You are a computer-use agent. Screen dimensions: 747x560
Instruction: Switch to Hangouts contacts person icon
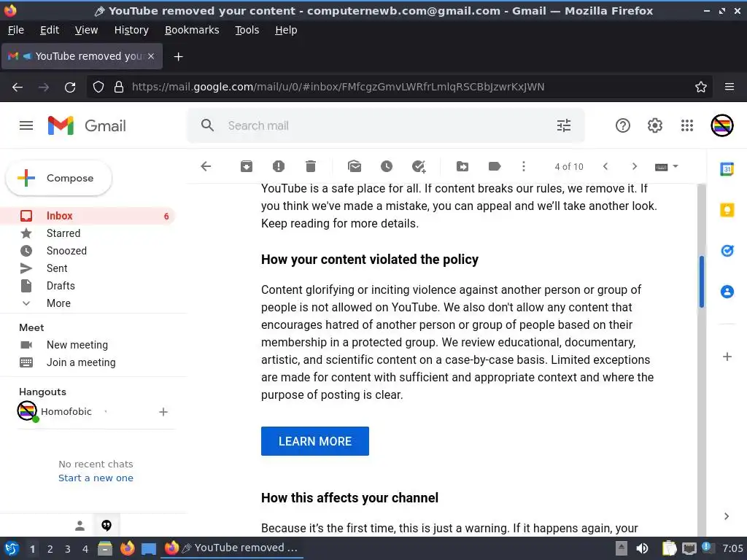pyautogui.click(x=80, y=526)
